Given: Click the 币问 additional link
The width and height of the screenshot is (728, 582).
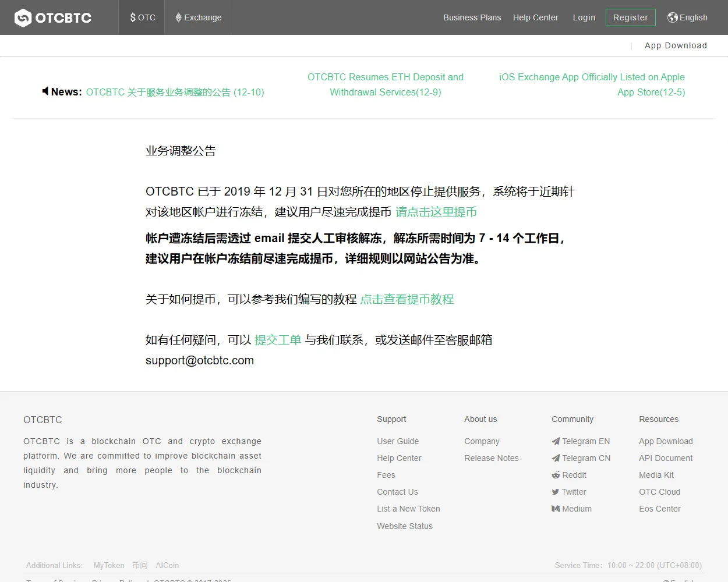Looking at the screenshot, I should (140, 565).
